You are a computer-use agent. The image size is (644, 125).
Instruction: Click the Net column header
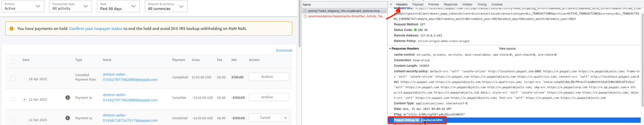(234, 60)
